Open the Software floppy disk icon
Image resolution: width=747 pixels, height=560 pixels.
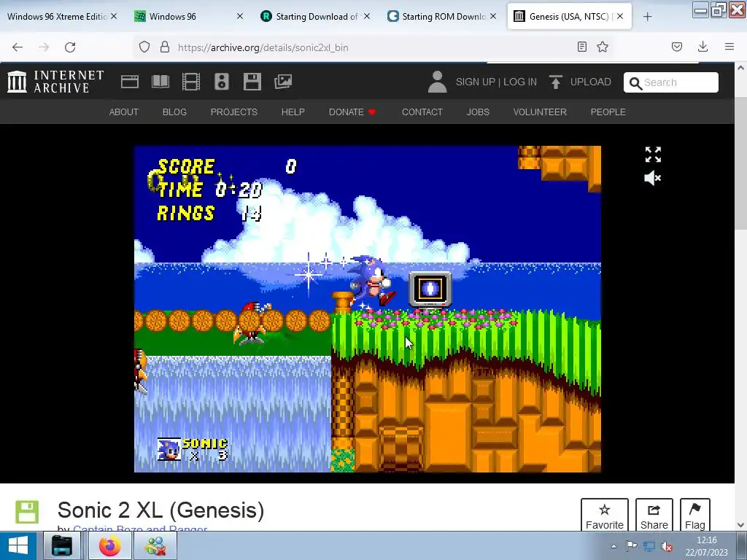[x=252, y=82]
